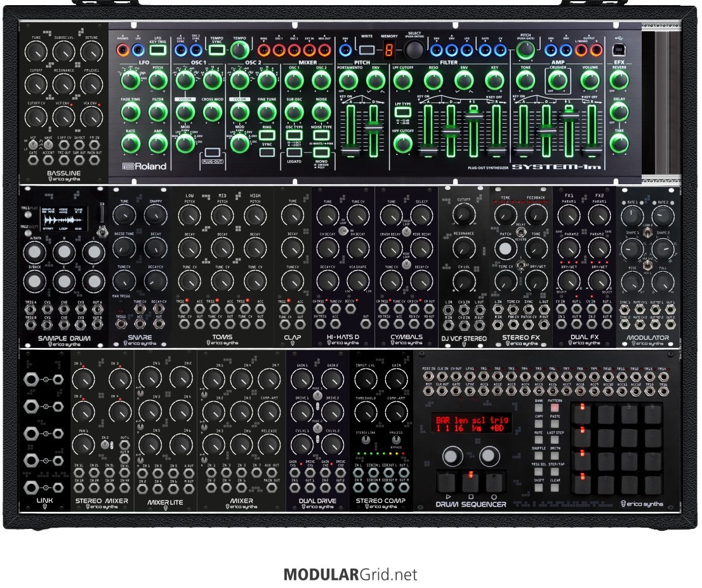The image size is (702, 588).
Task: Click the OUT jack on Hi-Hats D
Action: [366, 324]
